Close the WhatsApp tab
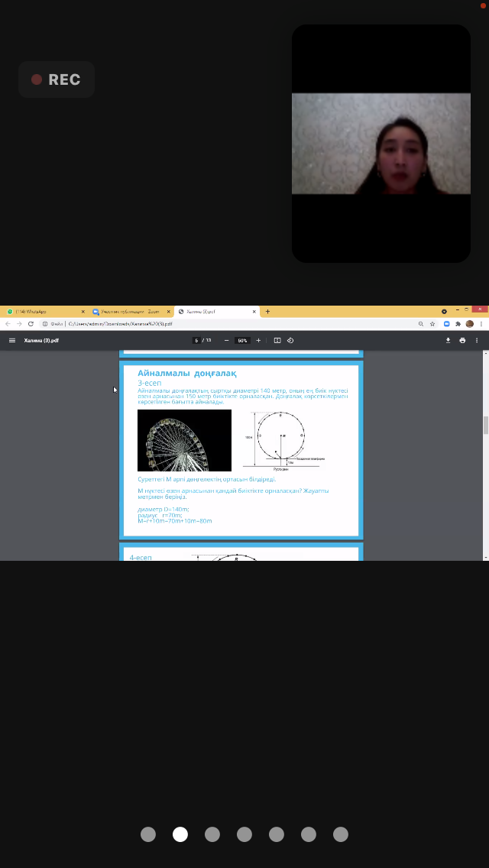Screen dimensions: 489x868 83,312
